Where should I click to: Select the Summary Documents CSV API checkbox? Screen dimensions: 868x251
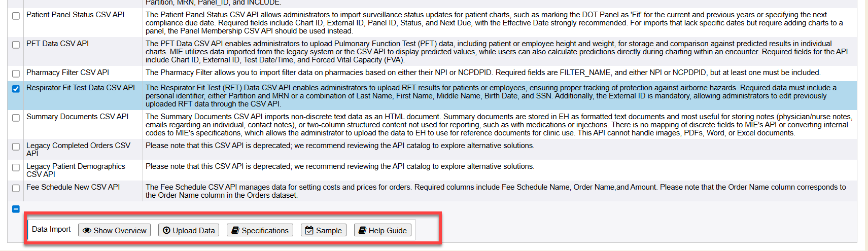click(16, 118)
